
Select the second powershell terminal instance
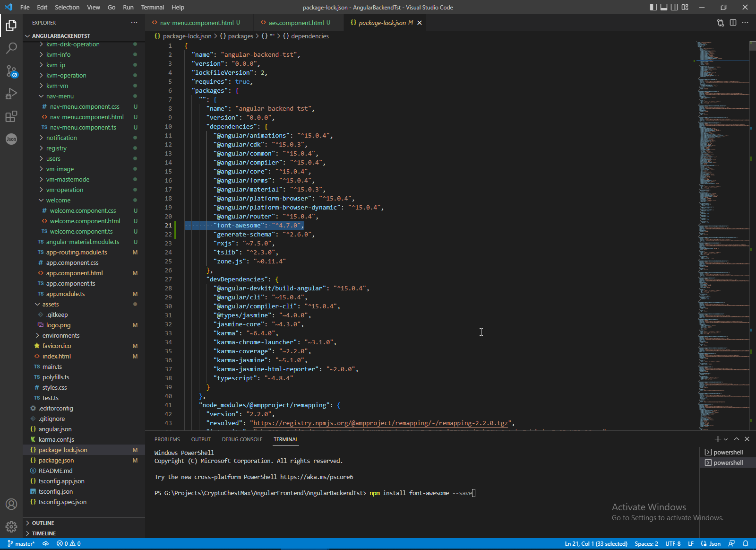click(727, 463)
